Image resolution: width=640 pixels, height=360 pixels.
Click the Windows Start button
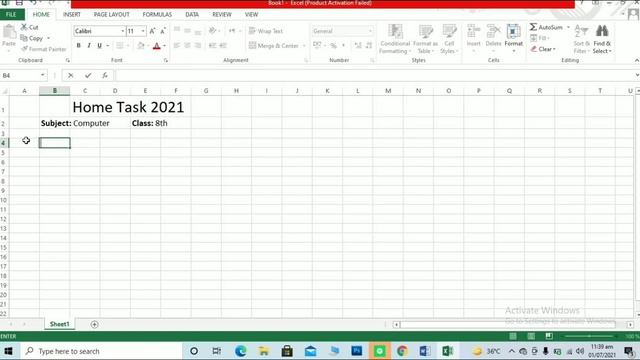(x=8, y=351)
